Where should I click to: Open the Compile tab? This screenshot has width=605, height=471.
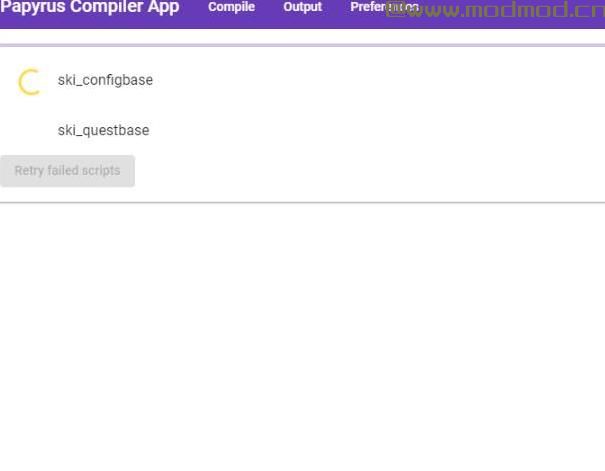coord(231,7)
